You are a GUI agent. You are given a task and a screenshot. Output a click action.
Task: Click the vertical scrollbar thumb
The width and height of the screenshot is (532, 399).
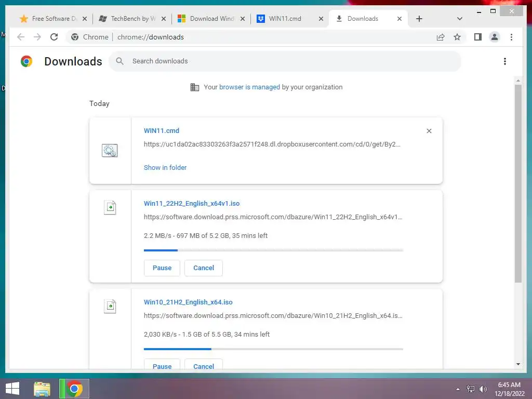click(x=518, y=183)
